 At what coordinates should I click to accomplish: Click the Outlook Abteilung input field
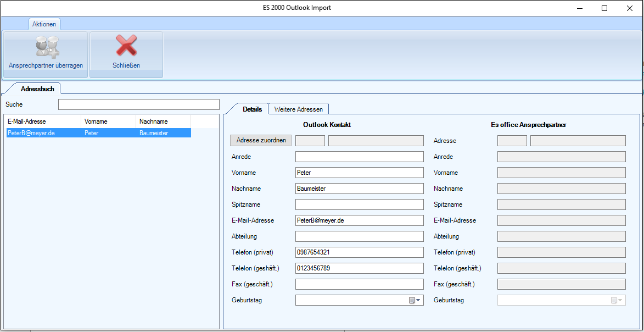click(x=359, y=236)
